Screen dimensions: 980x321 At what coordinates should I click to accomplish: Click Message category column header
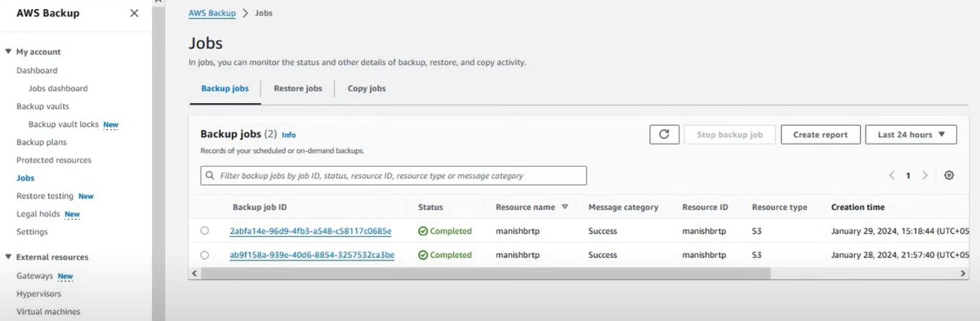pyautogui.click(x=623, y=207)
